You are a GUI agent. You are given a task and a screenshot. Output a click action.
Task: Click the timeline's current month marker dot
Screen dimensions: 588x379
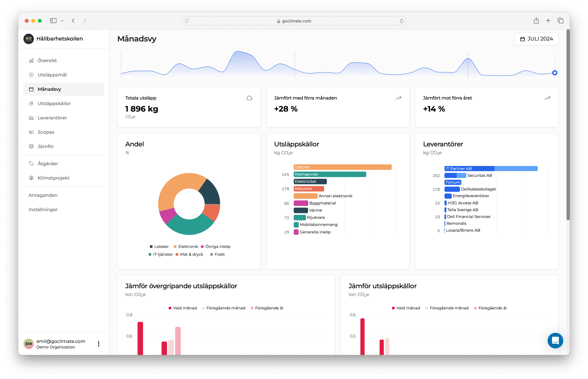click(x=554, y=73)
